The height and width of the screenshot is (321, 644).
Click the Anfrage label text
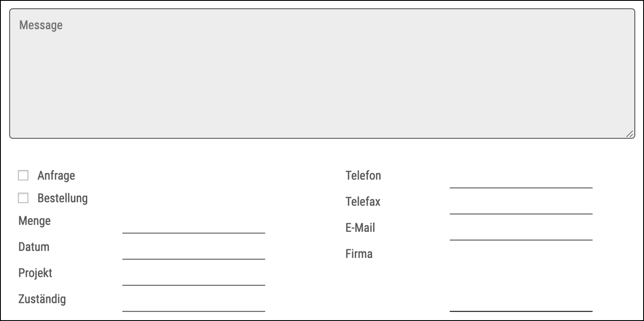click(x=56, y=175)
